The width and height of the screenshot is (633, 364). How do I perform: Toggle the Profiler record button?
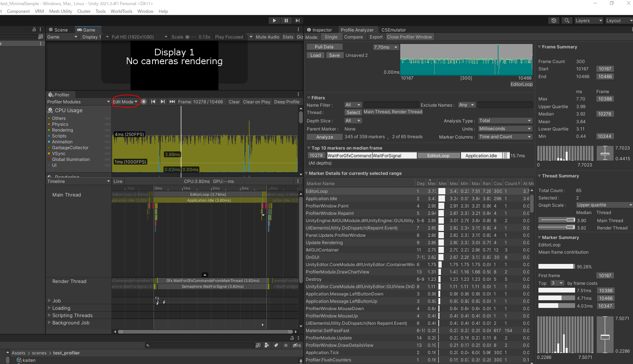(144, 102)
